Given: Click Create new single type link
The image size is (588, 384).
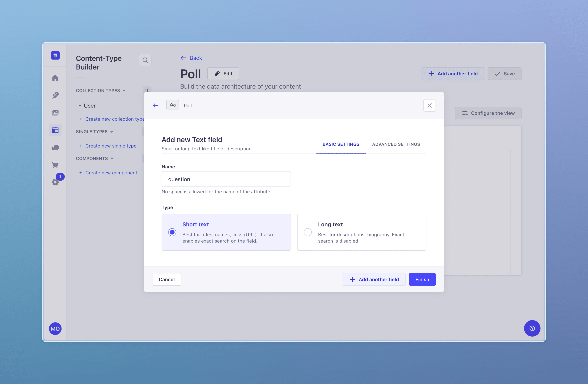Looking at the screenshot, I should click(x=111, y=146).
